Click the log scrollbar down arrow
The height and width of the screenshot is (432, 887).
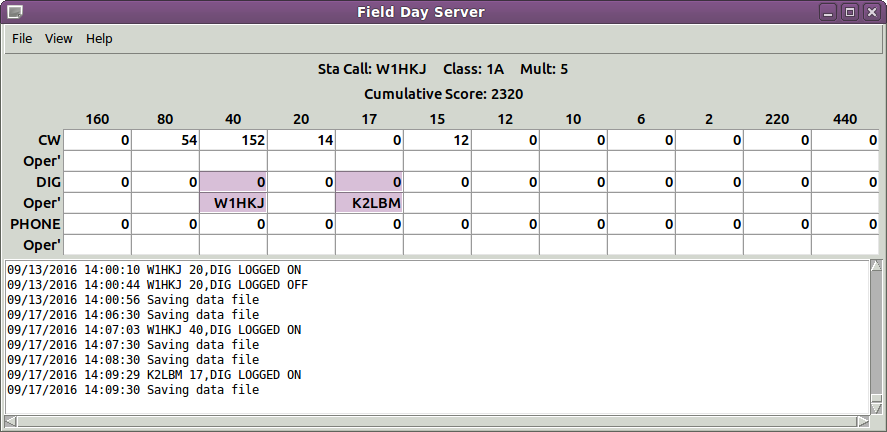click(x=876, y=408)
